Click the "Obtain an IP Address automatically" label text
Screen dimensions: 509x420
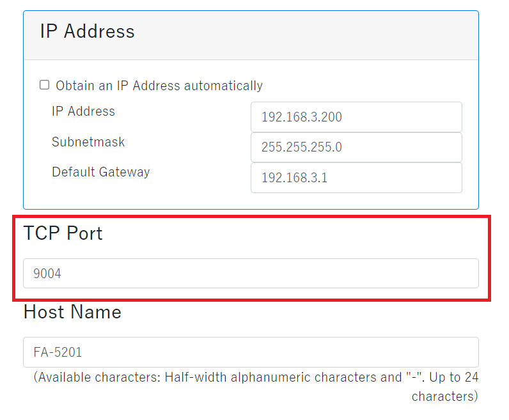(x=159, y=86)
